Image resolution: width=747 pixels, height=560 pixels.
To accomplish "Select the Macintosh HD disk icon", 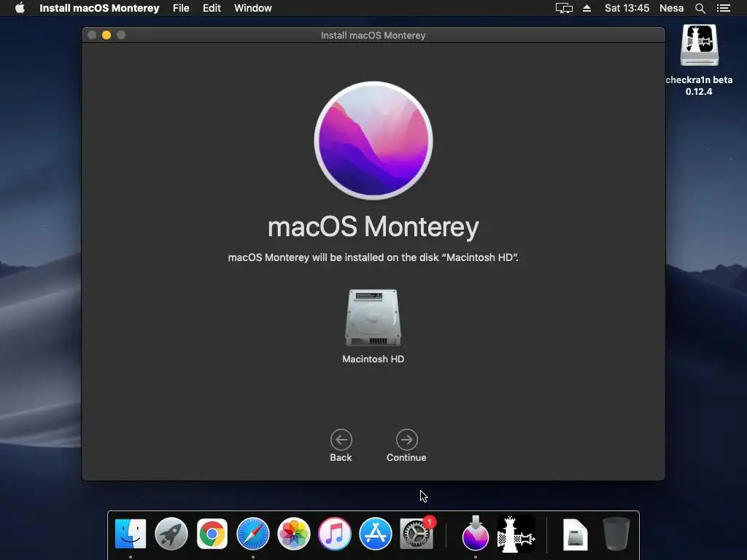I will [x=373, y=318].
